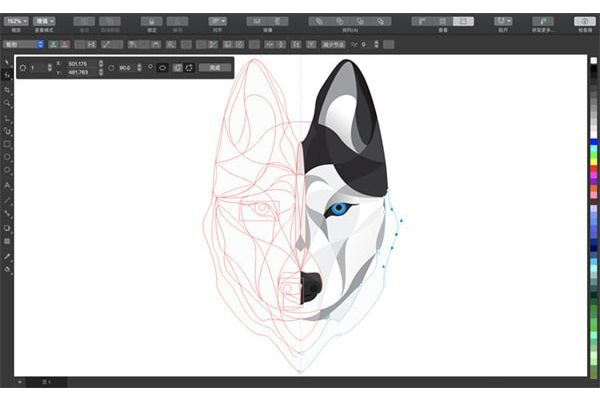Open the view mode quality dropdown
The height and width of the screenshot is (400, 600).
point(44,21)
